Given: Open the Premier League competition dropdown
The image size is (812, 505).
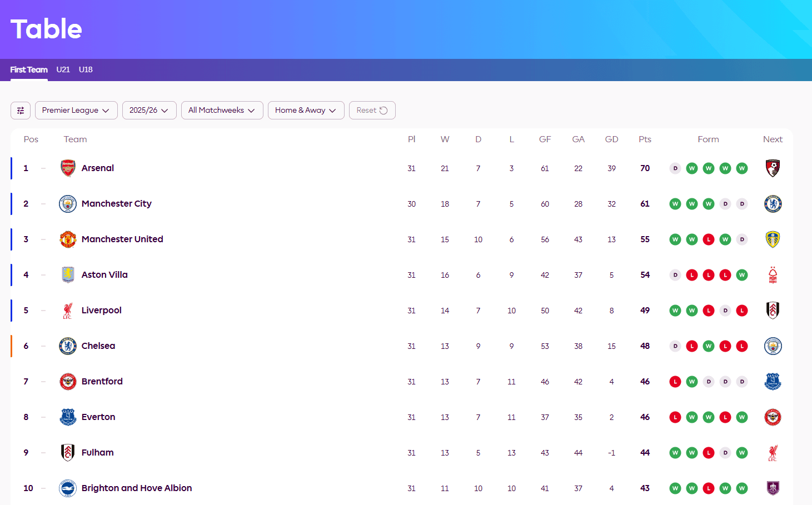Looking at the screenshot, I should point(76,110).
